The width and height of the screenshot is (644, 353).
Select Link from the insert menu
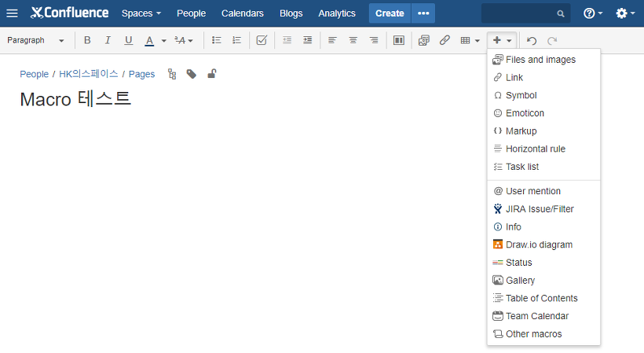[543, 77]
